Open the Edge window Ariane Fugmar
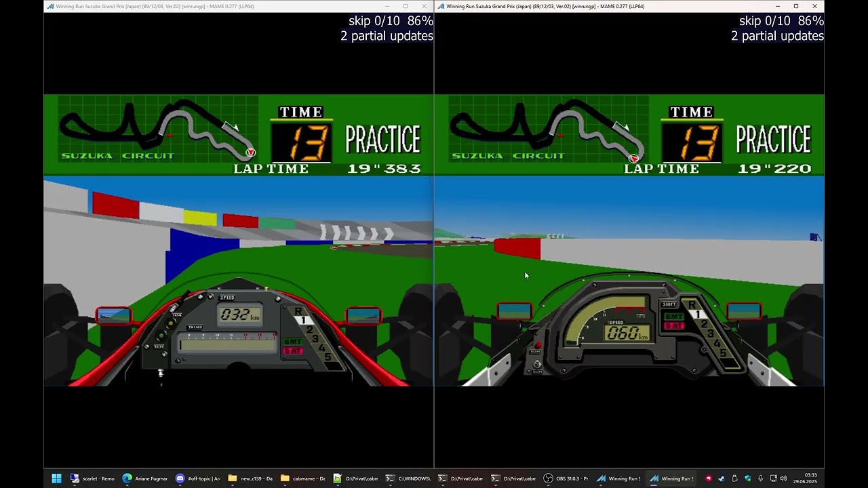This screenshot has height=488, width=868. (x=145, y=479)
